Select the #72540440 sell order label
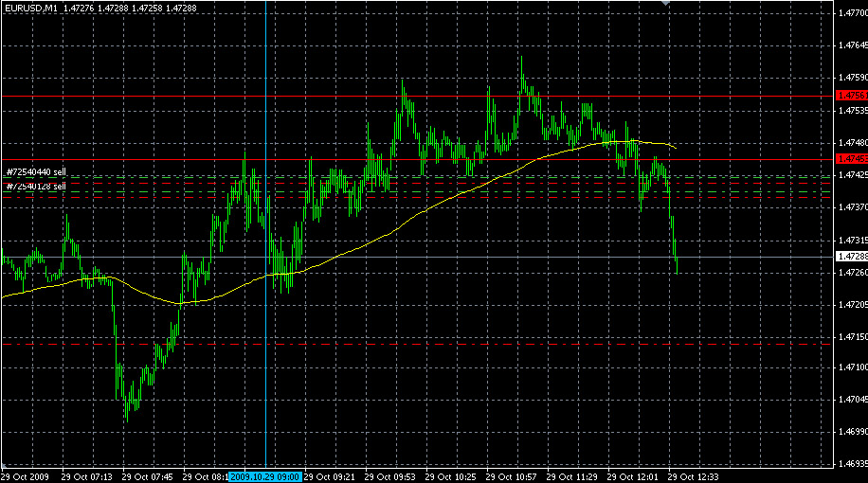The image size is (868, 483). click(x=36, y=172)
